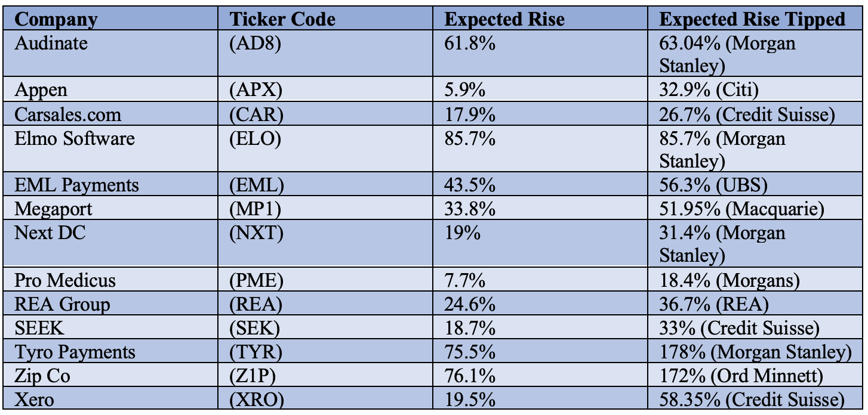Viewport: 868px width, 415px height.
Task: Click the Audinate 61.8% expected rise cell
Action: tap(470, 44)
